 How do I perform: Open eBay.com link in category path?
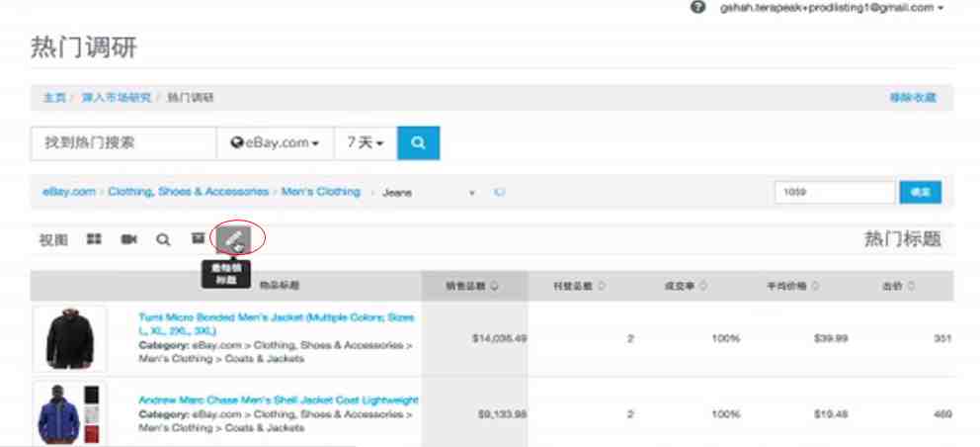pyautogui.click(x=69, y=192)
